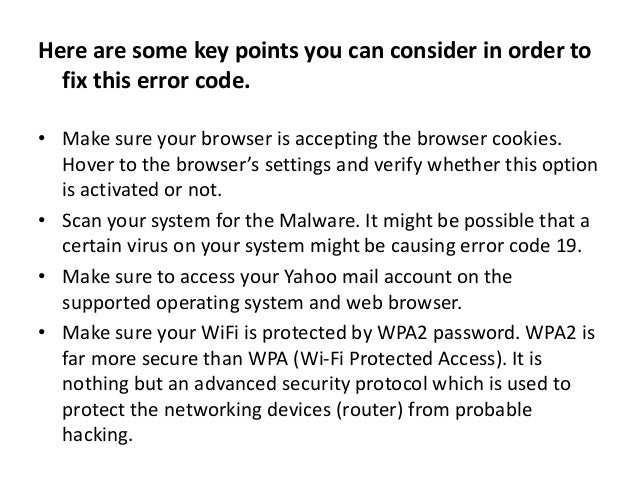Click the words 'WPA2 password'
Screen dimensions: 638x479
click(x=447, y=333)
